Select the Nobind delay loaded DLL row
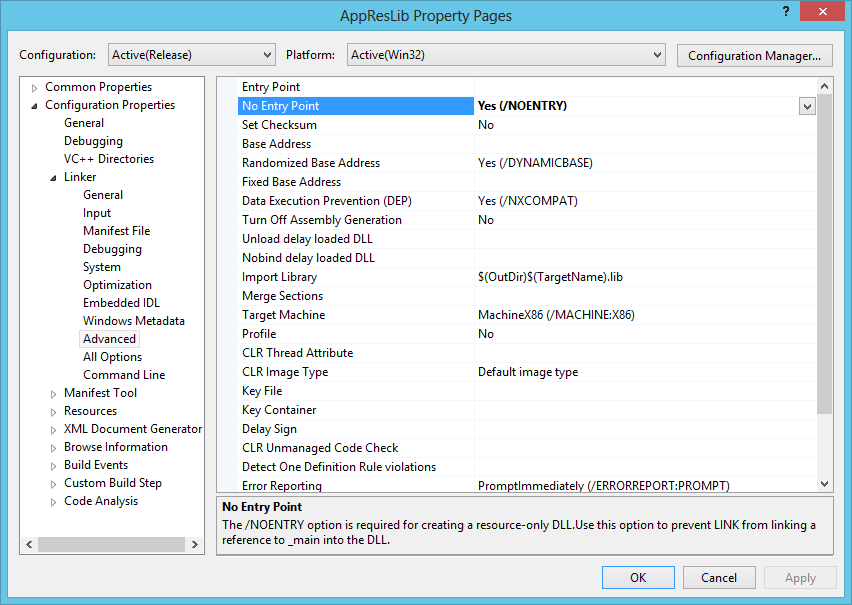The image size is (852, 605). click(x=527, y=258)
